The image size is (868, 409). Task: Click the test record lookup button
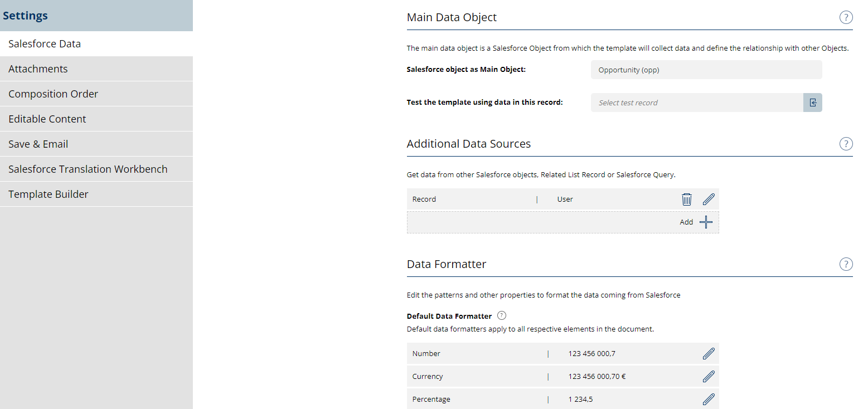pyautogui.click(x=813, y=103)
